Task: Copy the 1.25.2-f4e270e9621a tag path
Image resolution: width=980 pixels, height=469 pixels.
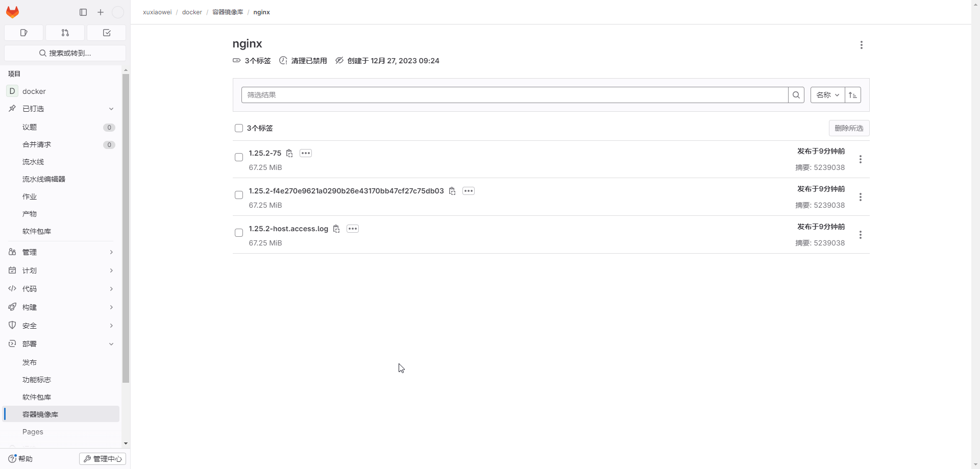Action: point(452,191)
